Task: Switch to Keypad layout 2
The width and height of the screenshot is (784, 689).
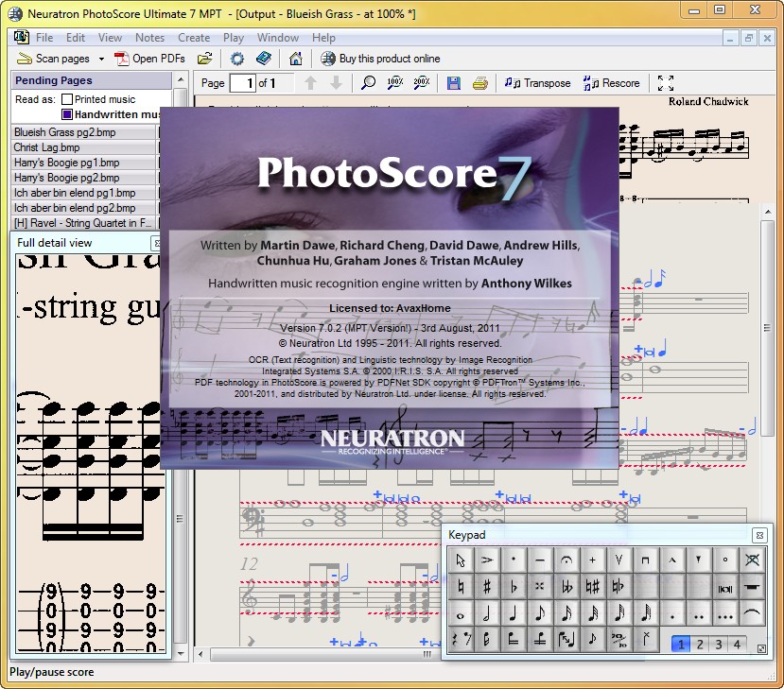Action: (700, 645)
